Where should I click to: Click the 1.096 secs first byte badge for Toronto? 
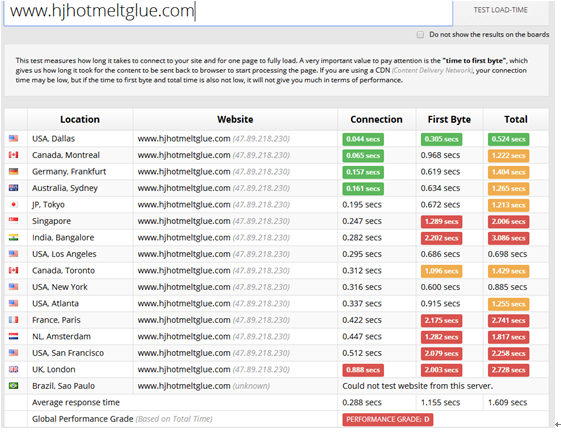(441, 271)
